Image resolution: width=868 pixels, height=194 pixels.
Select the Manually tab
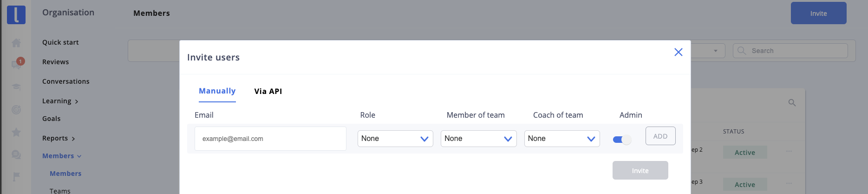[x=217, y=91]
